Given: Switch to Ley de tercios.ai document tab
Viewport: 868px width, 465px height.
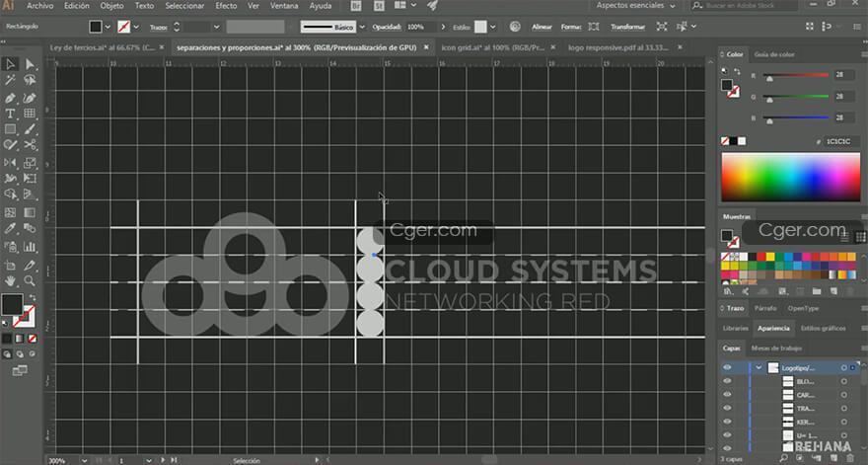Looking at the screenshot, I should 103,47.
